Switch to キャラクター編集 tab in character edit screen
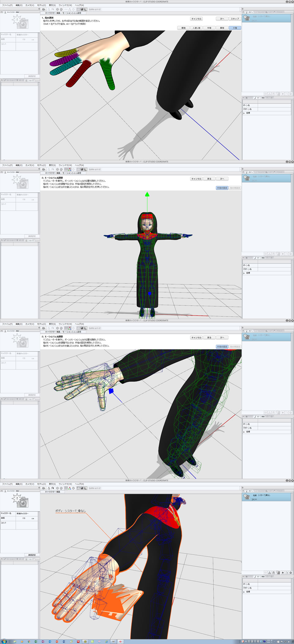 53,492
